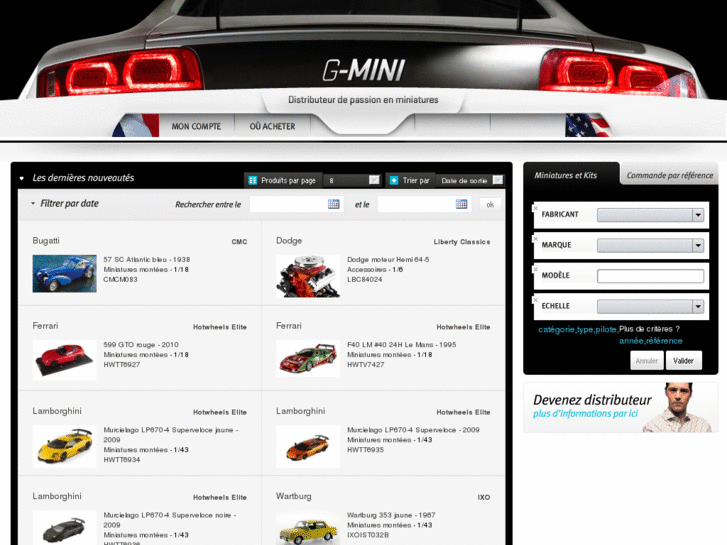
Task: Clear the MODÈLE filter with its x
Action: (x=535, y=269)
